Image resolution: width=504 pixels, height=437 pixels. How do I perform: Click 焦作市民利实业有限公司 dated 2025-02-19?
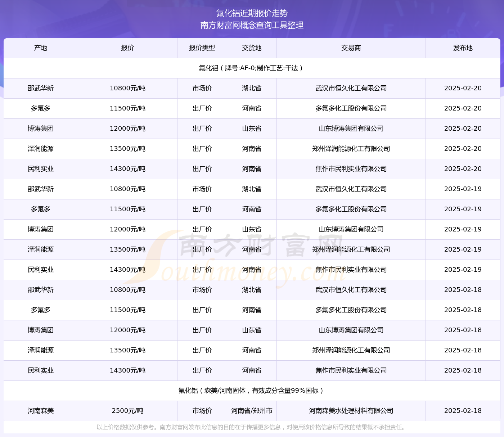[x=351, y=270]
